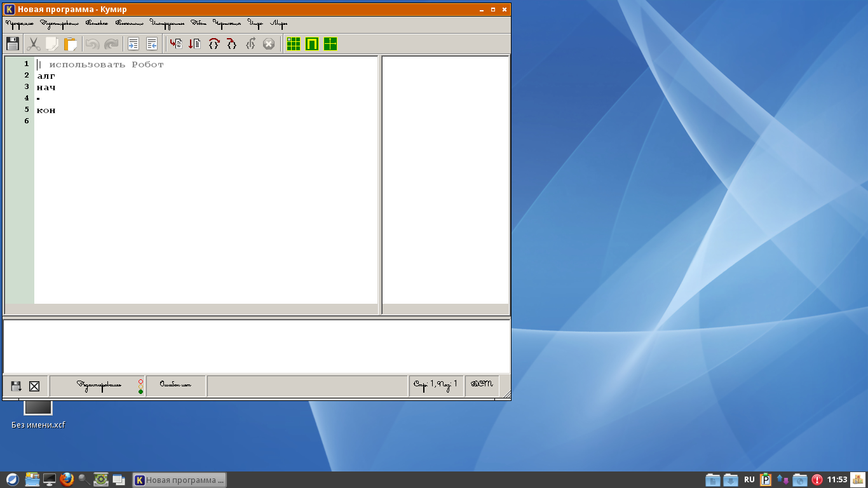868x488 pixels.
Task: Open the Чертежник menu
Action: pos(227,24)
